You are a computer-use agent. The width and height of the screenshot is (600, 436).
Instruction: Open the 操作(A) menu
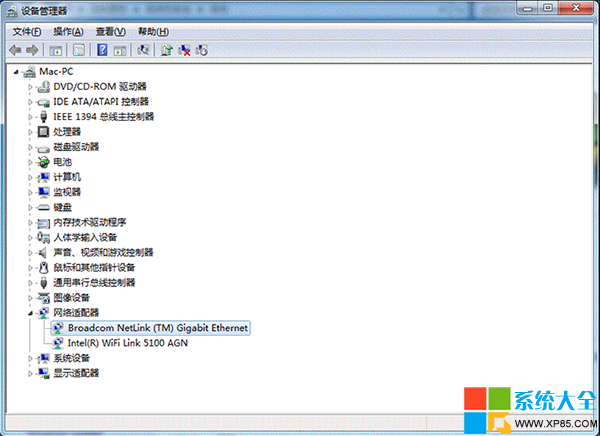coord(68,31)
